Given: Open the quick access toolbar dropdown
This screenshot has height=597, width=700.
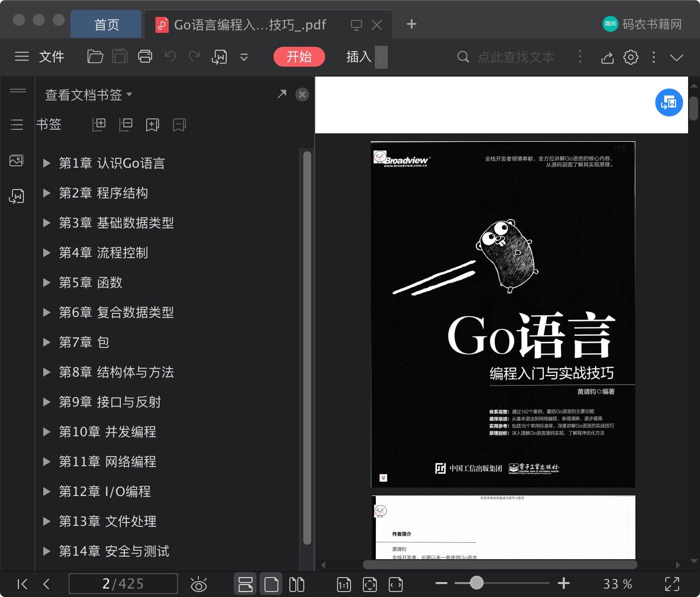Looking at the screenshot, I should click(x=244, y=57).
